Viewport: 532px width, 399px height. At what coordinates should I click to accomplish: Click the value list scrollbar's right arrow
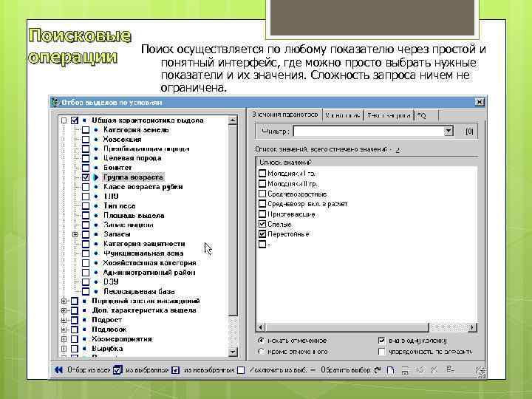click(473, 327)
